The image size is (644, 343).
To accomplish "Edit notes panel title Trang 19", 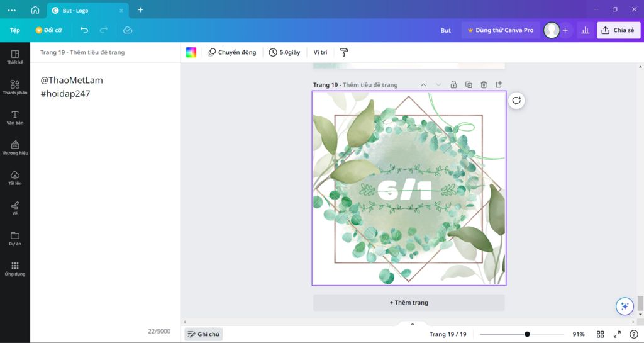I will [82, 52].
